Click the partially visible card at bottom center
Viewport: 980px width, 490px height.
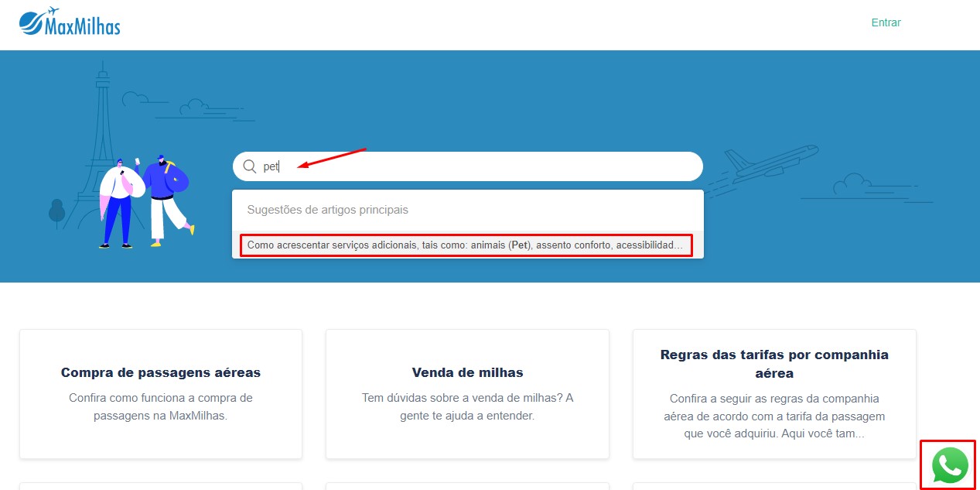pyautogui.click(x=467, y=486)
